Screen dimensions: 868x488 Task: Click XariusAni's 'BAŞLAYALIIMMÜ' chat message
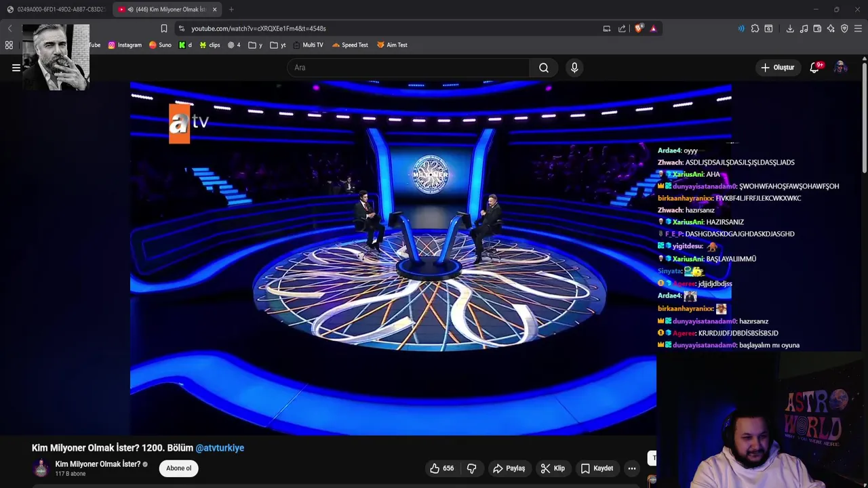[731, 259]
